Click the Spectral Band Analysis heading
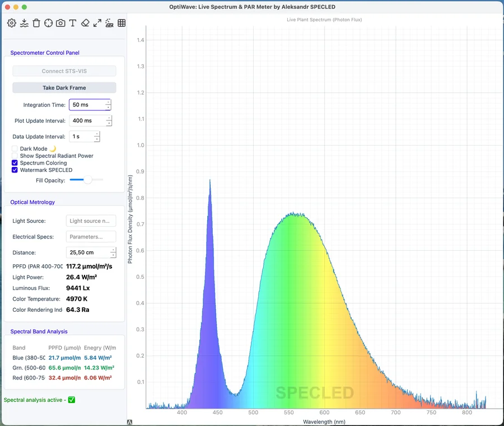Viewport: 504px width, 426px height. coord(39,331)
